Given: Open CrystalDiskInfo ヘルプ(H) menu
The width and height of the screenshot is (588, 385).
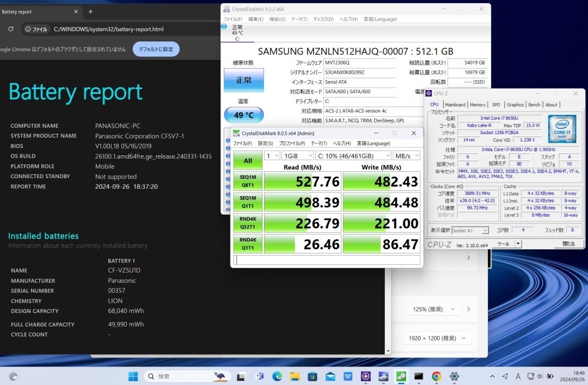Looking at the screenshot, I should pyautogui.click(x=348, y=19).
